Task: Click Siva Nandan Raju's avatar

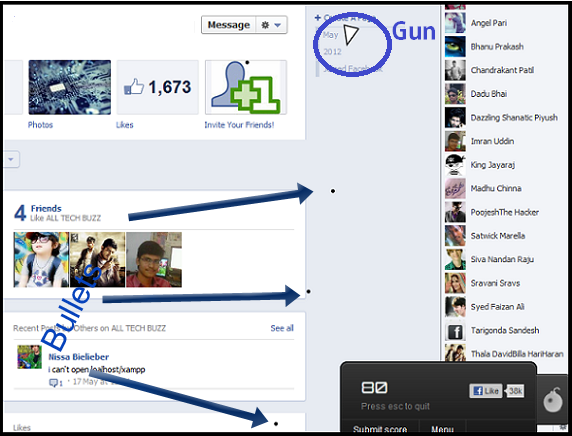Action: (455, 259)
